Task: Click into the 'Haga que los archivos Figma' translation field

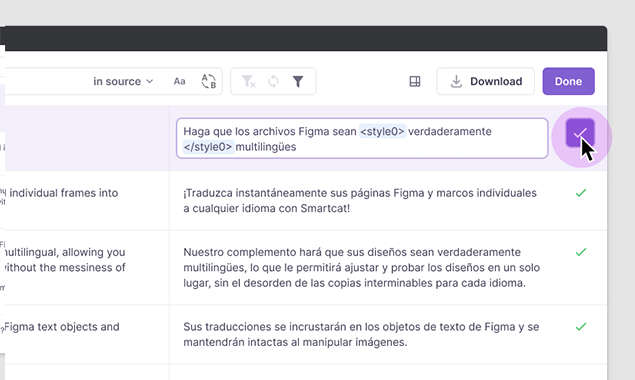Action: (362, 139)
